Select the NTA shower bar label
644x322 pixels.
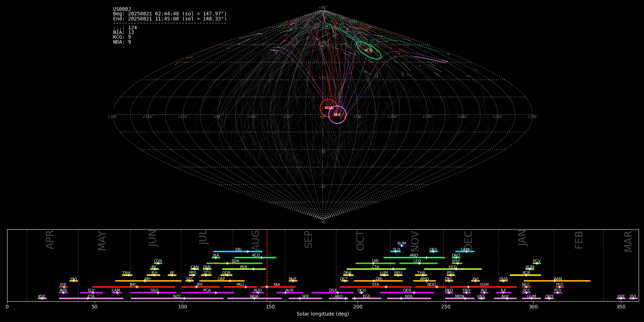tap(409, 297)
